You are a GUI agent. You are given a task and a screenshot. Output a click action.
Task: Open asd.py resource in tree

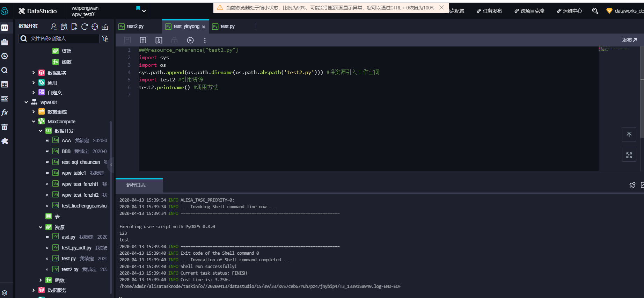pos(68,237)
